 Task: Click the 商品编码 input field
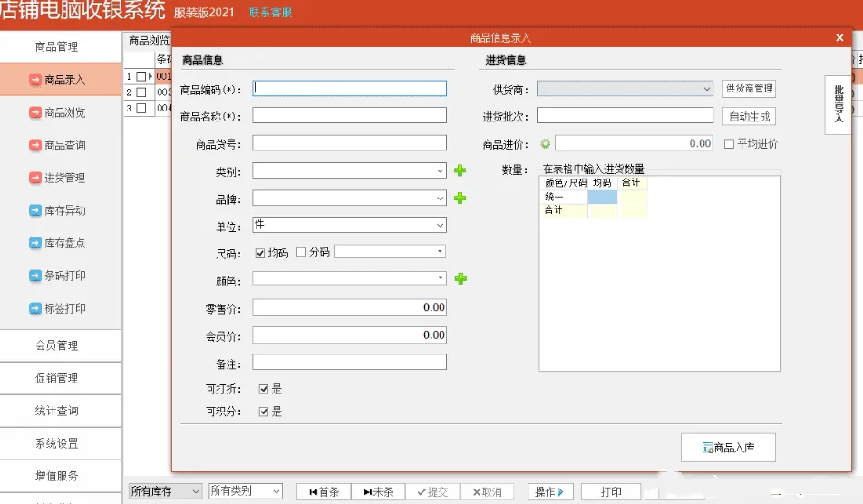click(350, 89)
